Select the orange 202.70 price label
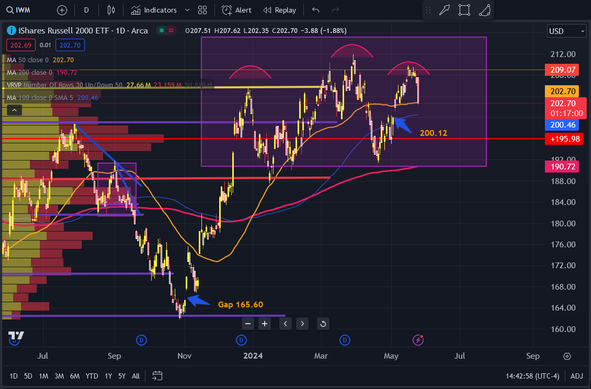The image size is (591, 389). click(562, 91)
